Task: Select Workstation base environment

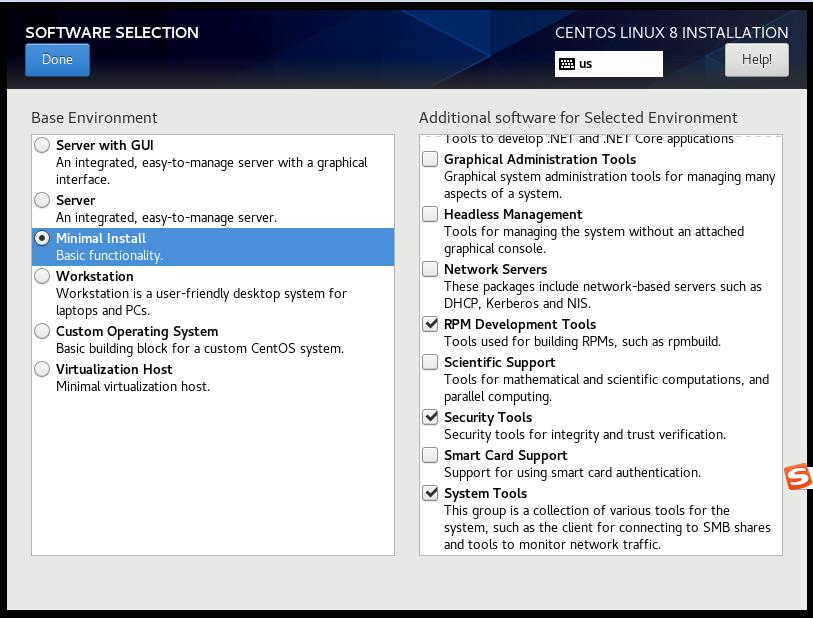Action: click(42, 277)
